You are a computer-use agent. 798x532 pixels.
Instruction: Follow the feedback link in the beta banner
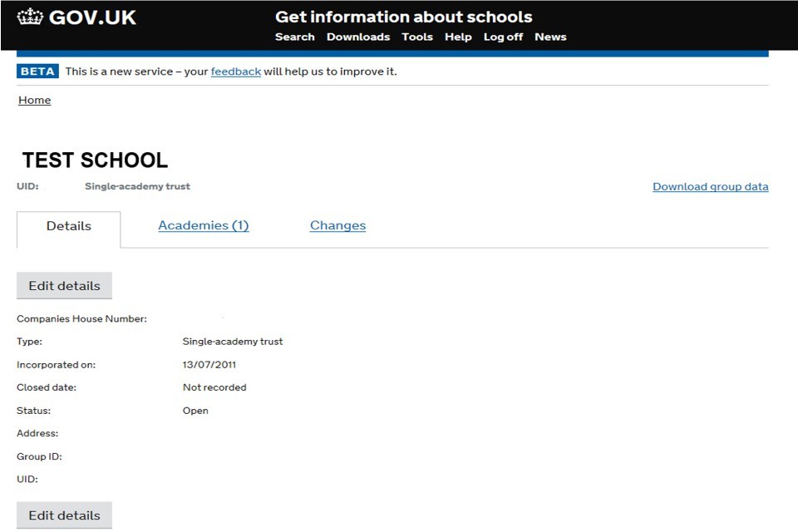point(235,71)
